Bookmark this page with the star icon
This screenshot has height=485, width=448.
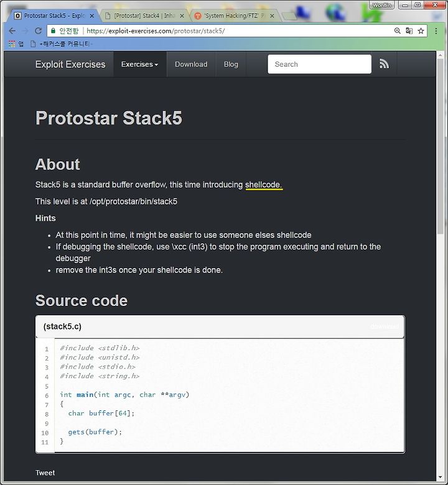tap(421, 30)
